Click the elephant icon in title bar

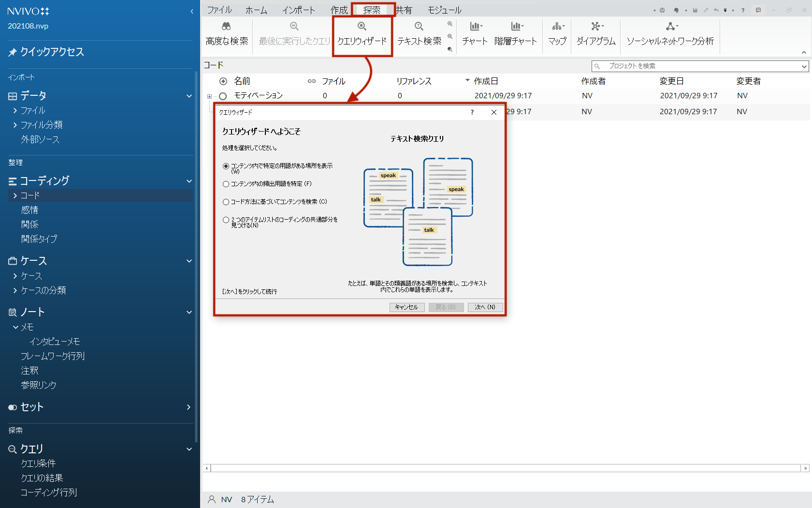click(x=676, y=10)
